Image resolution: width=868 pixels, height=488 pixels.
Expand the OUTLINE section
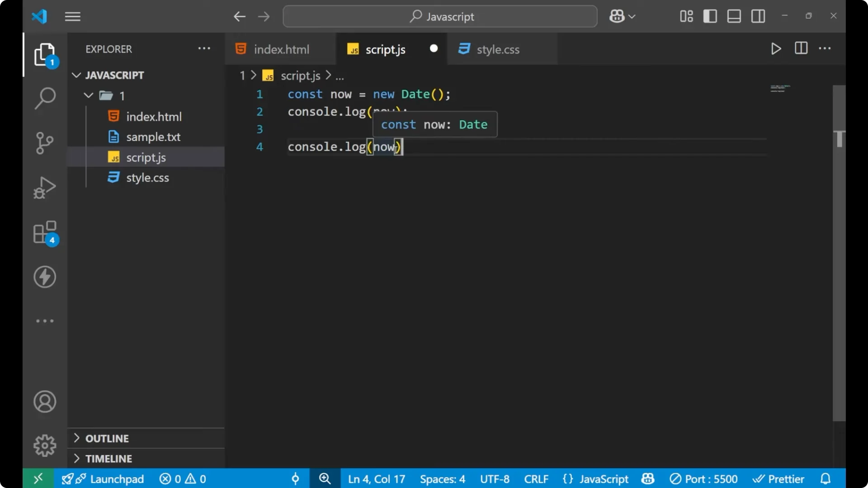(76, 438)
